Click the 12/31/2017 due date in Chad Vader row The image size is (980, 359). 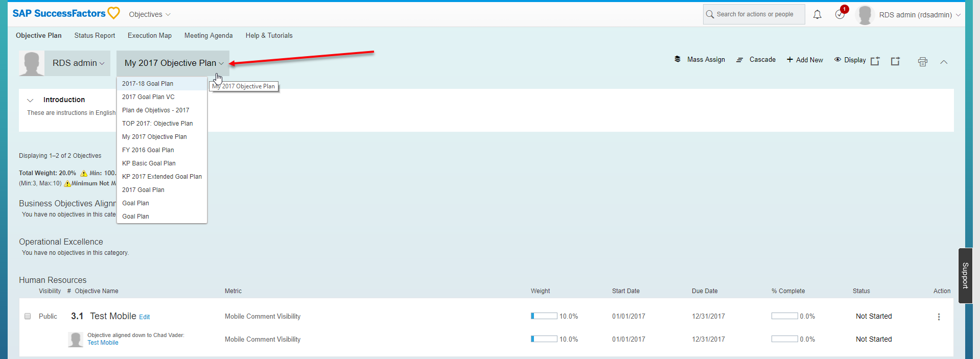pos(708,339)
